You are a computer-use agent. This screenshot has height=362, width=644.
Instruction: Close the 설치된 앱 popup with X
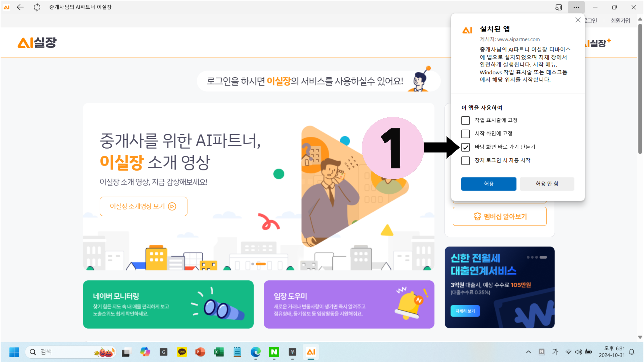(x=578, y=20)
